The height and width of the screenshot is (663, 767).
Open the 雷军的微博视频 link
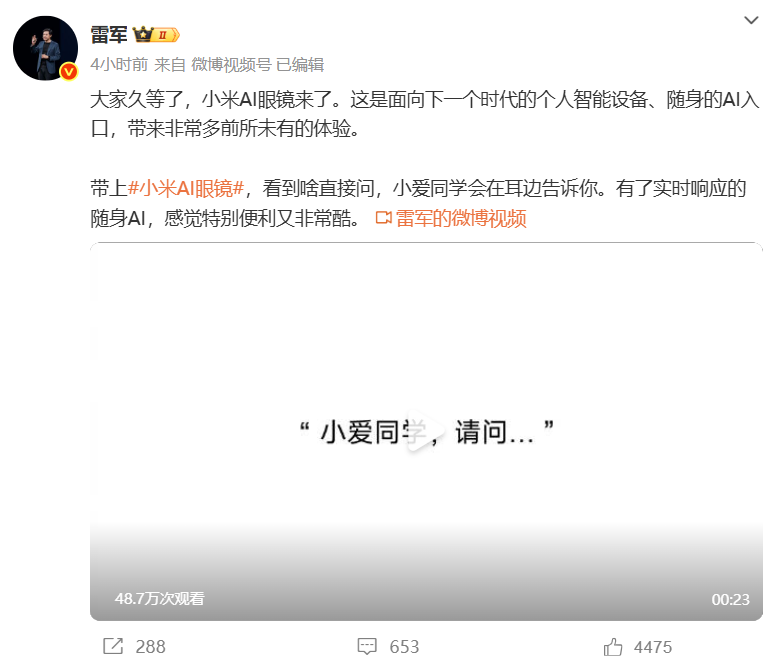tap(461, 218)
